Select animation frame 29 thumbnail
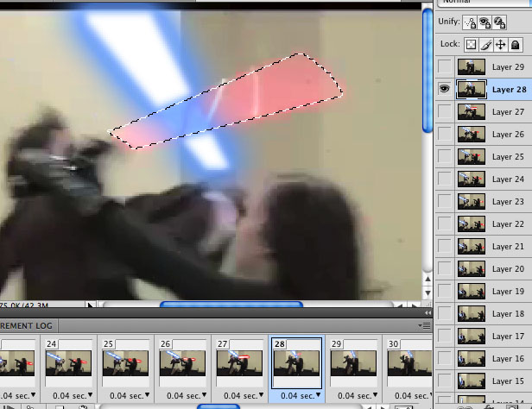Screen dimensions: 532x409 [x=353, y=363]
